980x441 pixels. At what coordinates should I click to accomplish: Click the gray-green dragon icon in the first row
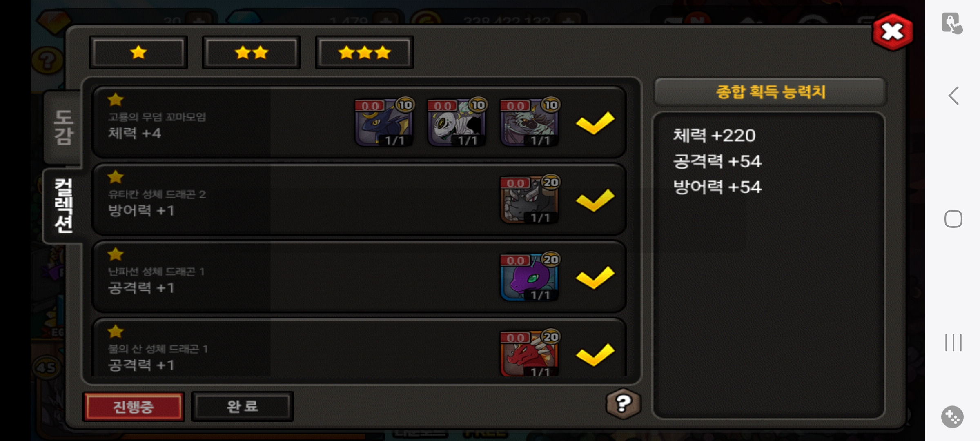pos(530,122)
